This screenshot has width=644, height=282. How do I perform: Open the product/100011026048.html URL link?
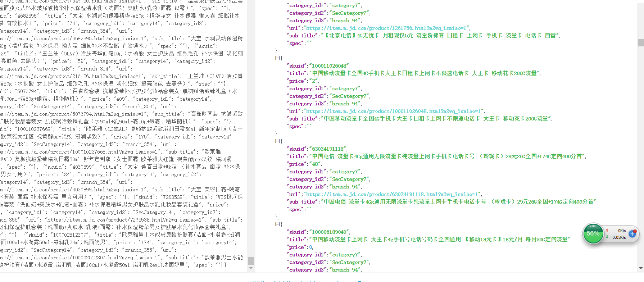(394, 111)
